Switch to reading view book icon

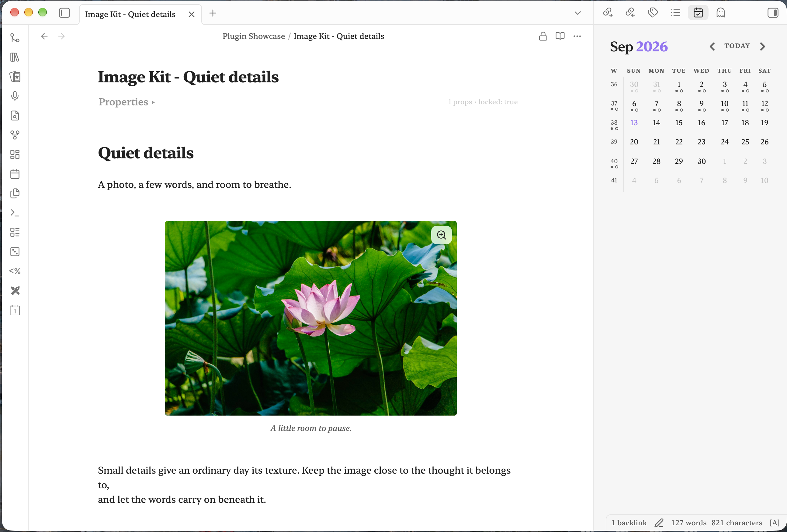[x=560, y=36]
